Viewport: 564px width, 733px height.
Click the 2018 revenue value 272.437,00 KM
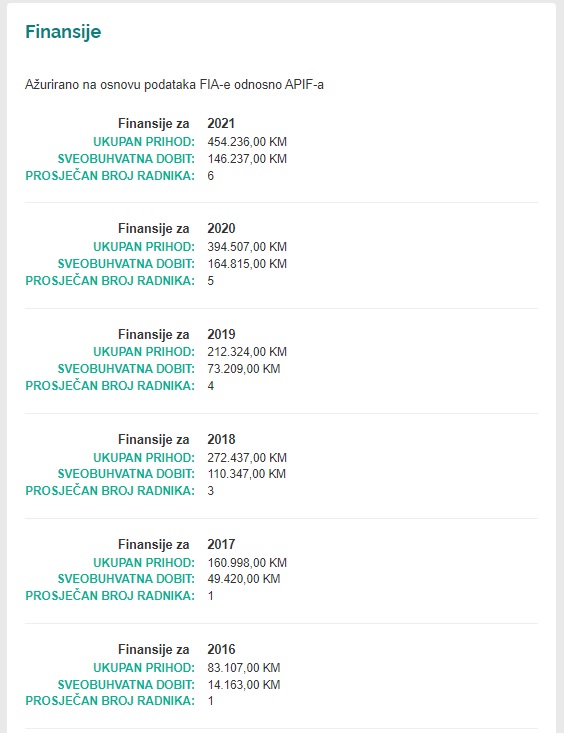tap(247, 458)
